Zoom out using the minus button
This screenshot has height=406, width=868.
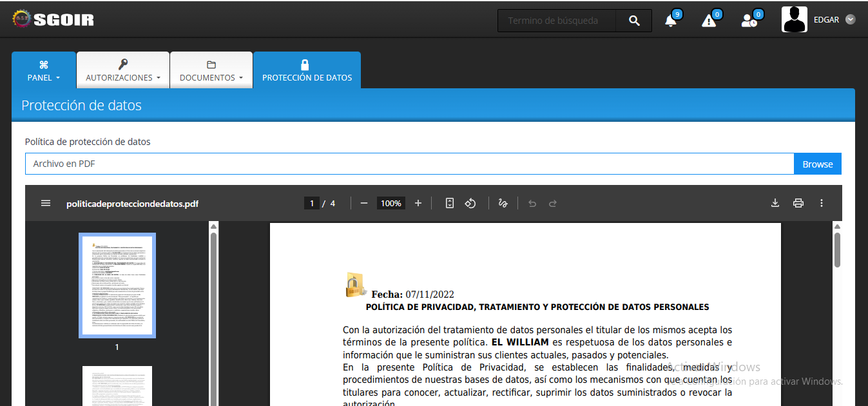[363, 203]
